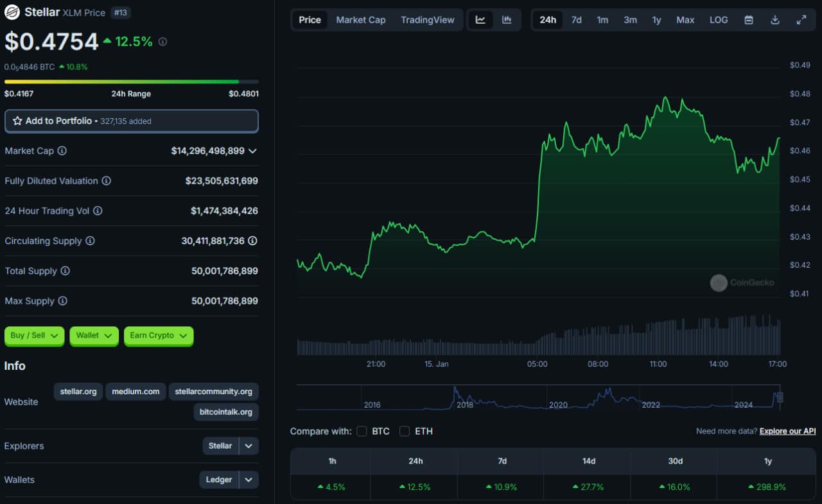Click the 24h Range progress bar

132,82
